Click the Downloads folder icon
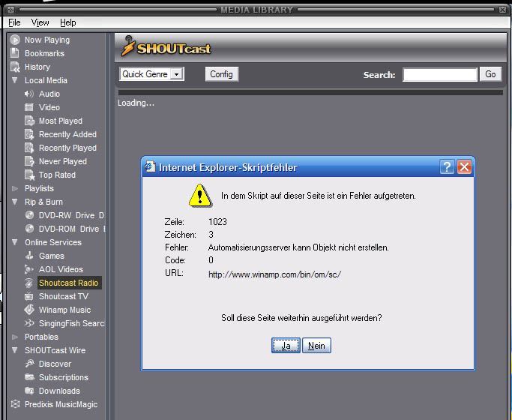Viewport: 512px width, 420px height. coord(30,391)
